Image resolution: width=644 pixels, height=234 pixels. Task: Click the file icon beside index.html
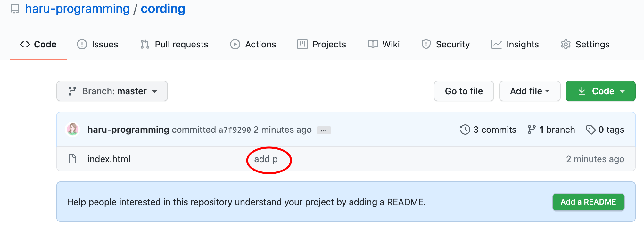(x=72, y=159)
